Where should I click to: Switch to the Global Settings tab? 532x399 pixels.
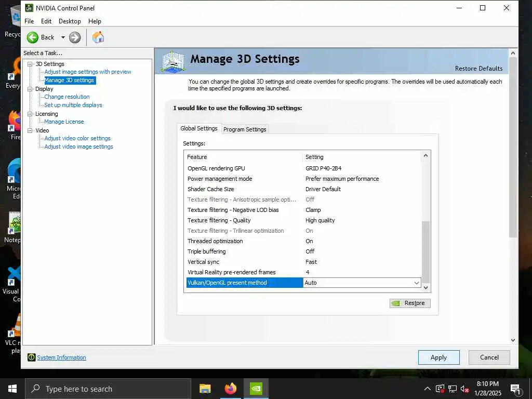(199, 128)
